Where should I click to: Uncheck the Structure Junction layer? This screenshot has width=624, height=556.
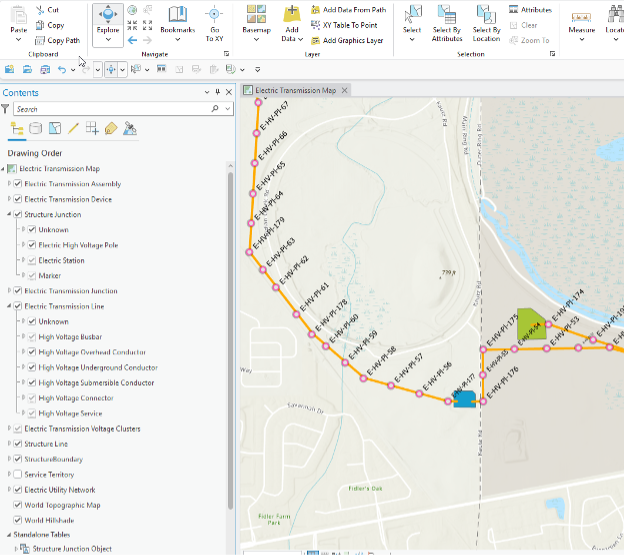tap(18, 215)
